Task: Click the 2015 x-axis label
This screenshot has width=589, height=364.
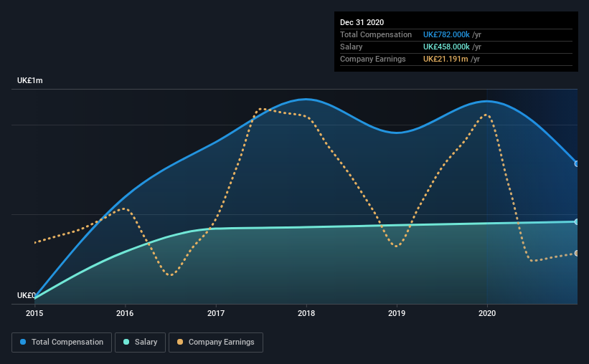Action: tap(34, 313)
